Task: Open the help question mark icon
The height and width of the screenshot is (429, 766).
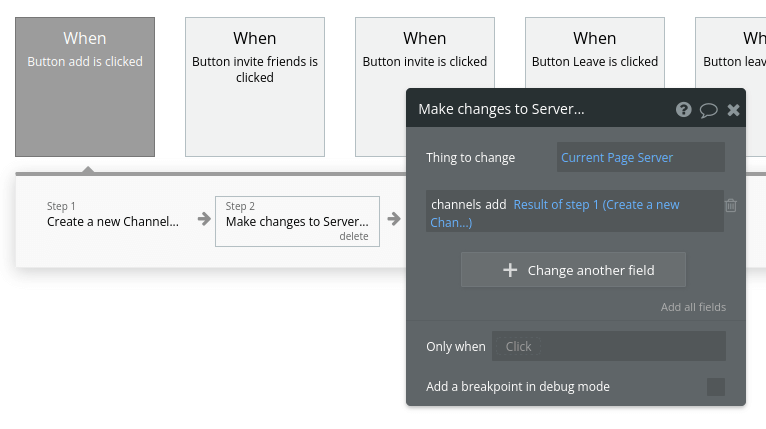Action: 683,109
